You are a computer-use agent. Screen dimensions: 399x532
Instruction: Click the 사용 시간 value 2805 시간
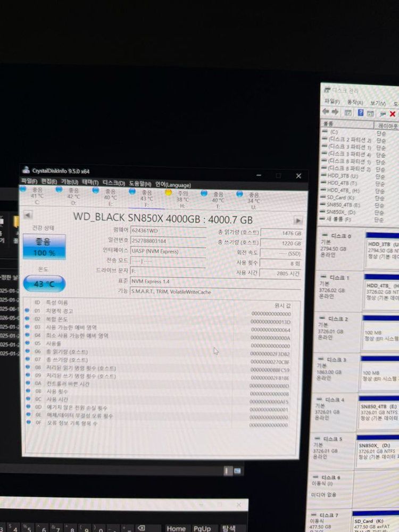(x=280, y=273)
